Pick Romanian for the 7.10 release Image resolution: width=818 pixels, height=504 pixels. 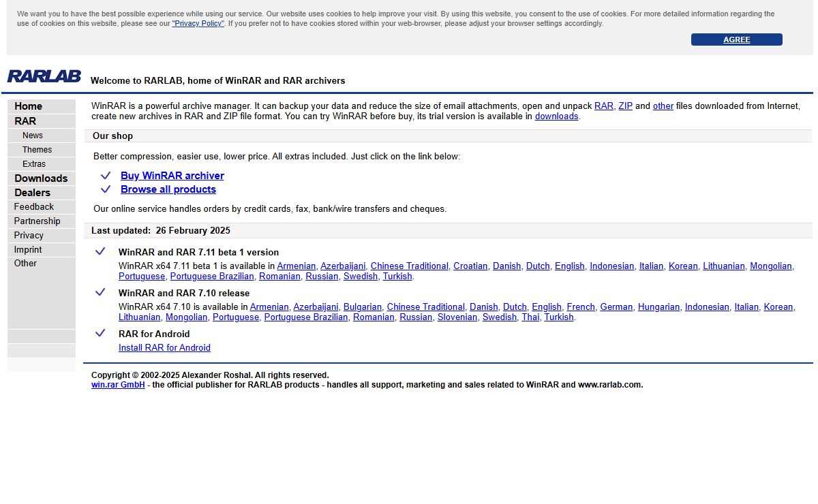click(374, 317)
